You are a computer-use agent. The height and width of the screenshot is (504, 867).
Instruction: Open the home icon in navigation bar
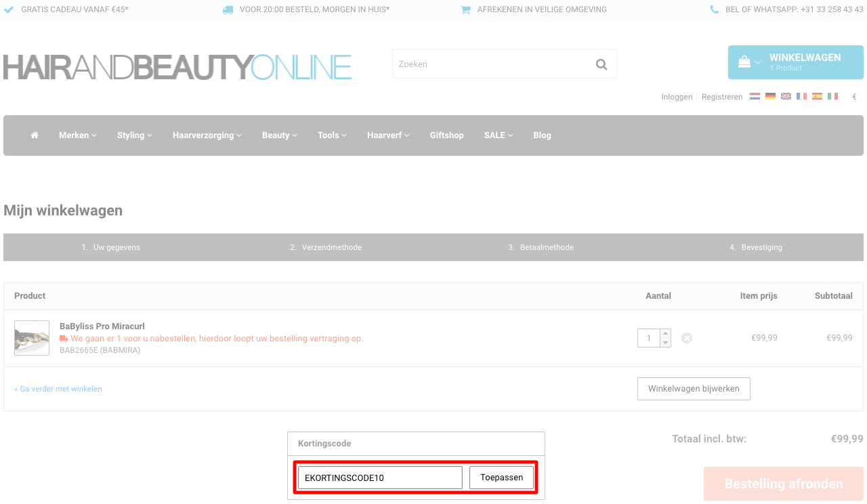point(35,135)
